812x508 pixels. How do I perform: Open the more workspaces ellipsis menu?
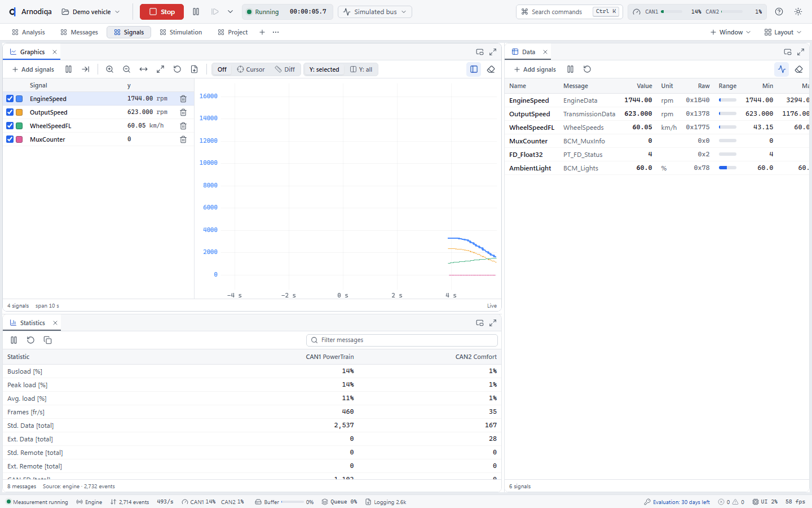pos(276,32)
